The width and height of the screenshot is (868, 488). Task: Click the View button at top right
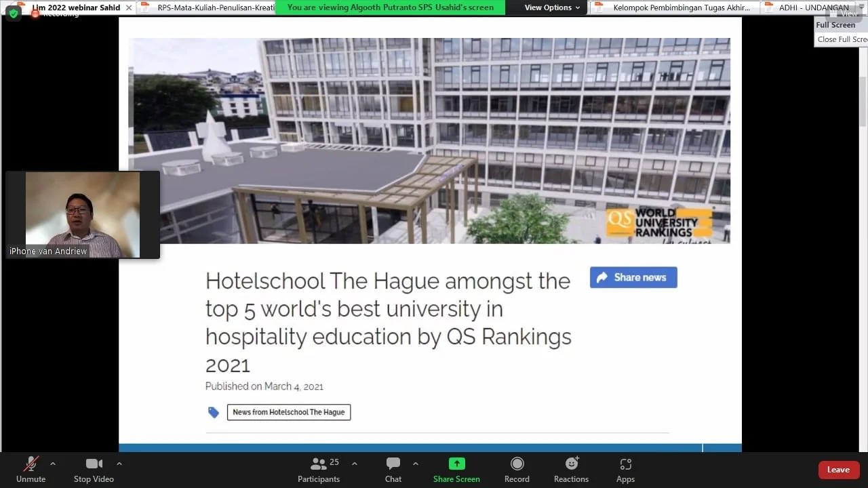click(845, 13)
